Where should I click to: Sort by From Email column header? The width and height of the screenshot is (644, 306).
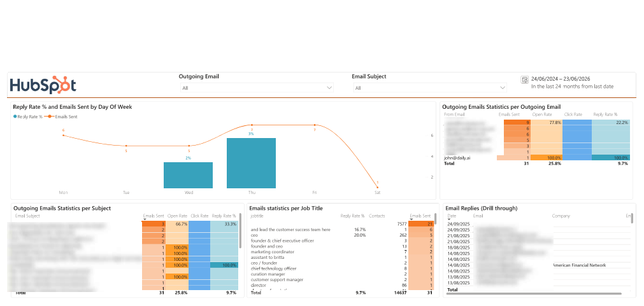click(x=454, y=115)
